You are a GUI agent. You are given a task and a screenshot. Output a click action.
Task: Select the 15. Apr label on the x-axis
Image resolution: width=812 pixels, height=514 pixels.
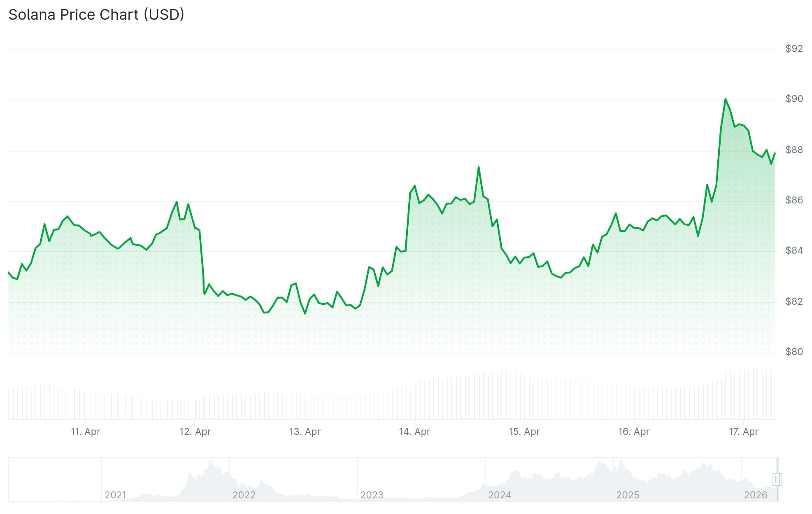click(x=525, y=432)
